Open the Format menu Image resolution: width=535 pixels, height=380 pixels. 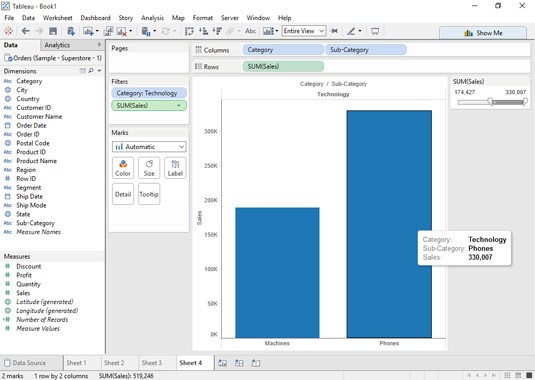202,18
